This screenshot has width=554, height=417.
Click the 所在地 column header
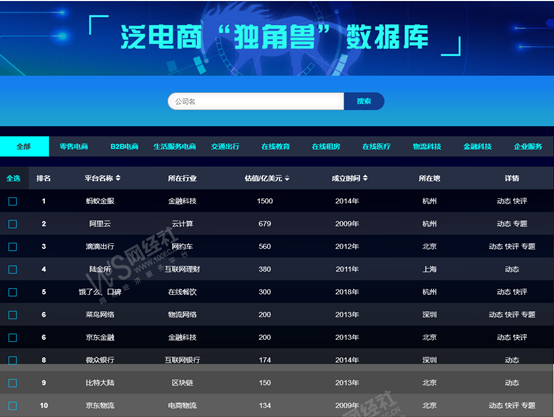pyautogui.click(x=430, y=178)
